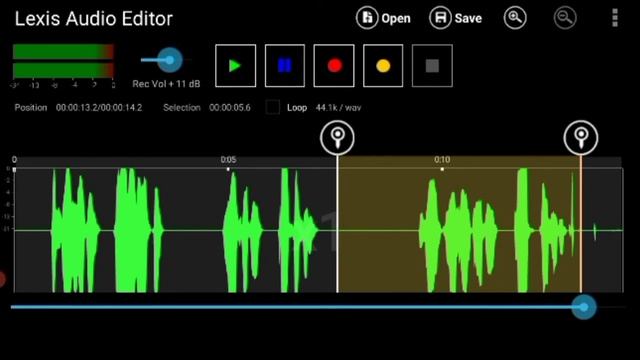The width and height of the screenshot is (640, 360).
Task: Adjust the Rec Vol slider knob
Action: [x=170, y=60]
